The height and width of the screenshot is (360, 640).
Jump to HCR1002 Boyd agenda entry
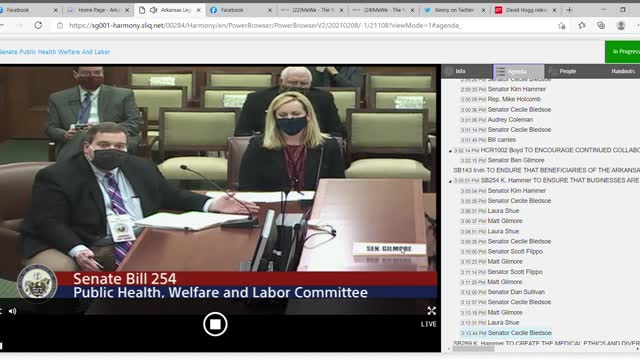pos(546,150)
